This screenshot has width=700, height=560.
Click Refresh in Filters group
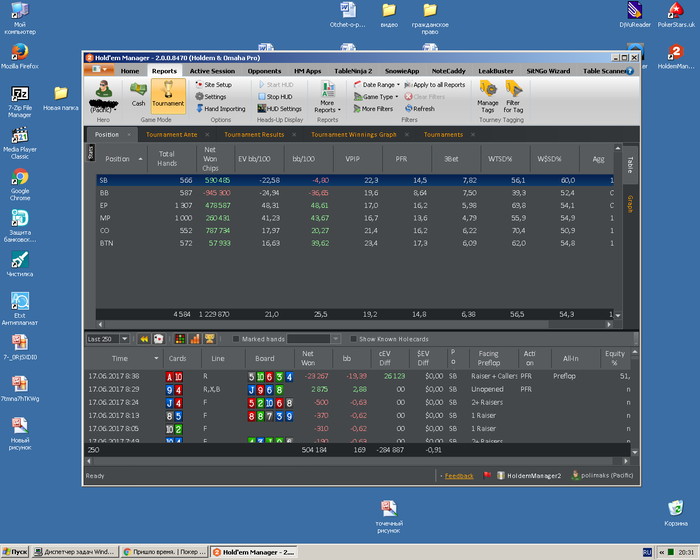coord(420,109)
